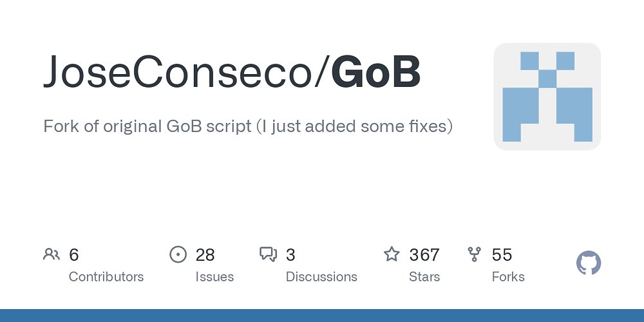Click the contributors count 6
This screenshot has width=644, height=322.
(x=73, y=255)
